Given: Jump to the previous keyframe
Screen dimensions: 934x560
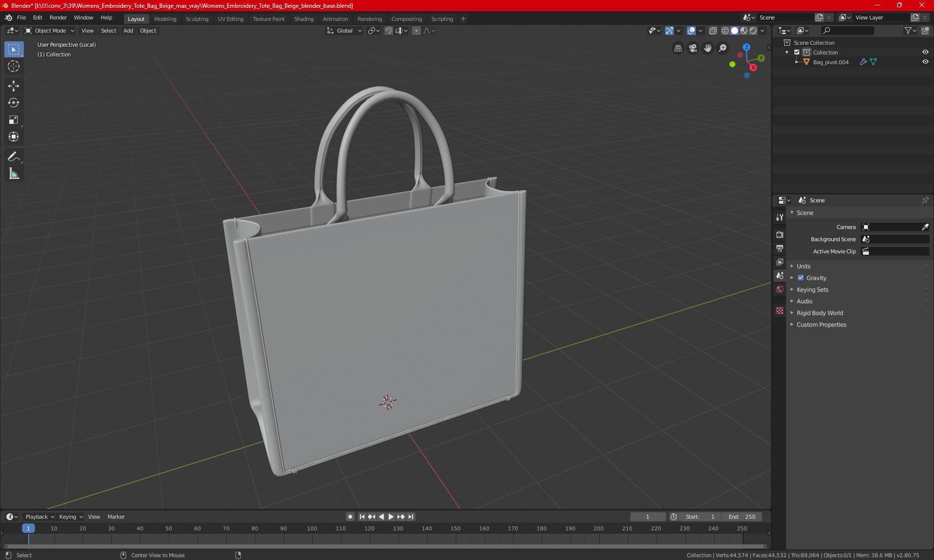Looking at the screenshot, I should pos(372,517).
